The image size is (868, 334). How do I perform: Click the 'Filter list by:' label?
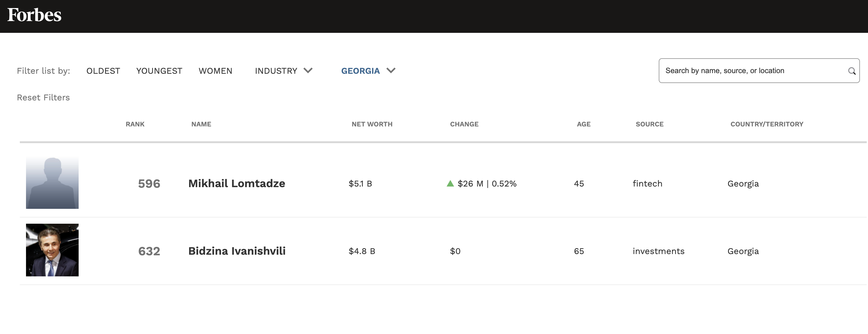(43, 71)
